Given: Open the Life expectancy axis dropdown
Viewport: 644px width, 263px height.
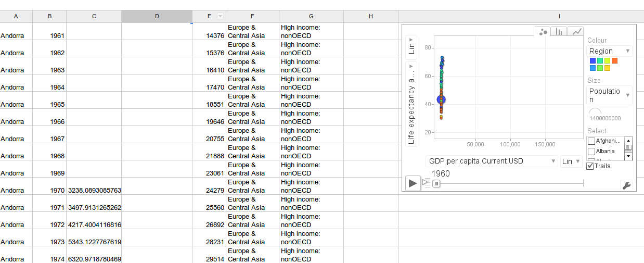Looking at the screenshot, I should (411, 103).
